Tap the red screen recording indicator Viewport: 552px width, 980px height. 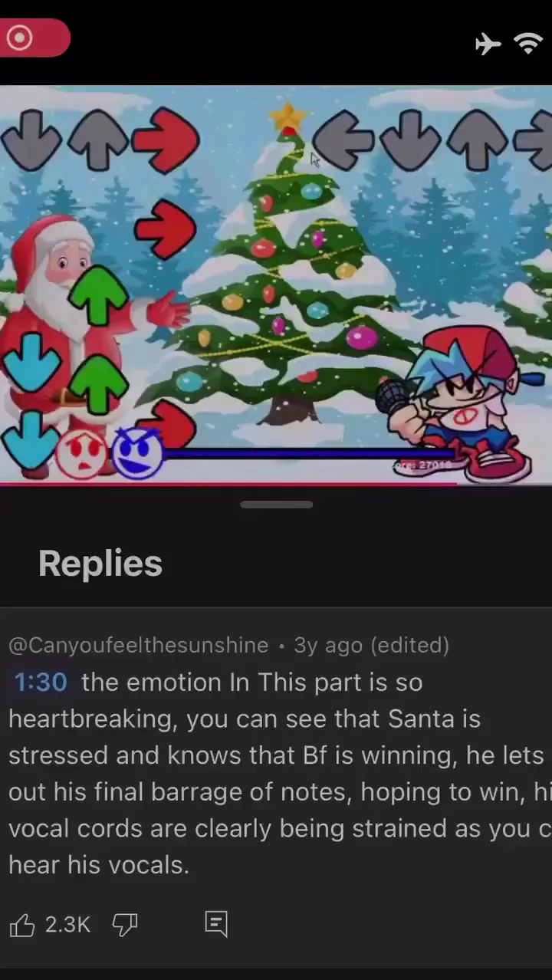pos(34,38)
